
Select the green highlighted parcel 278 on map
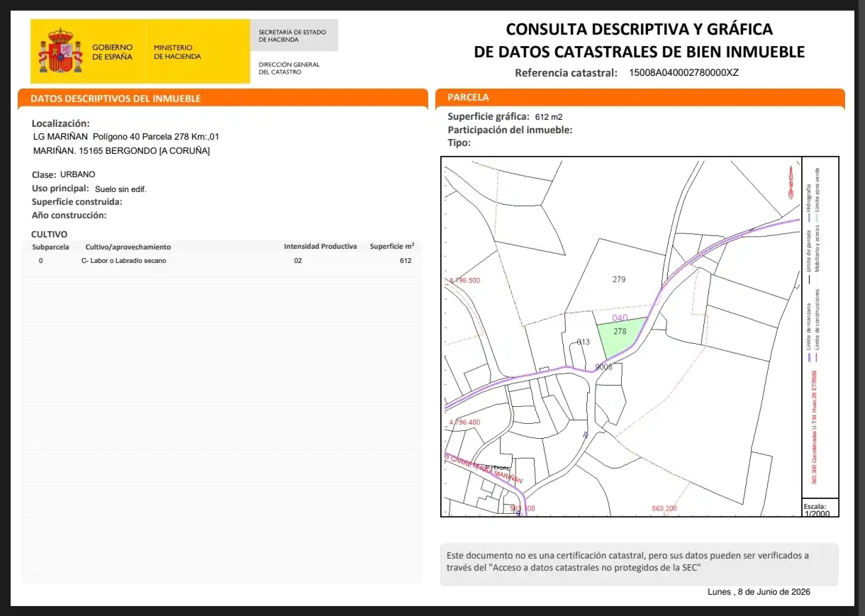tap(621, 338)
